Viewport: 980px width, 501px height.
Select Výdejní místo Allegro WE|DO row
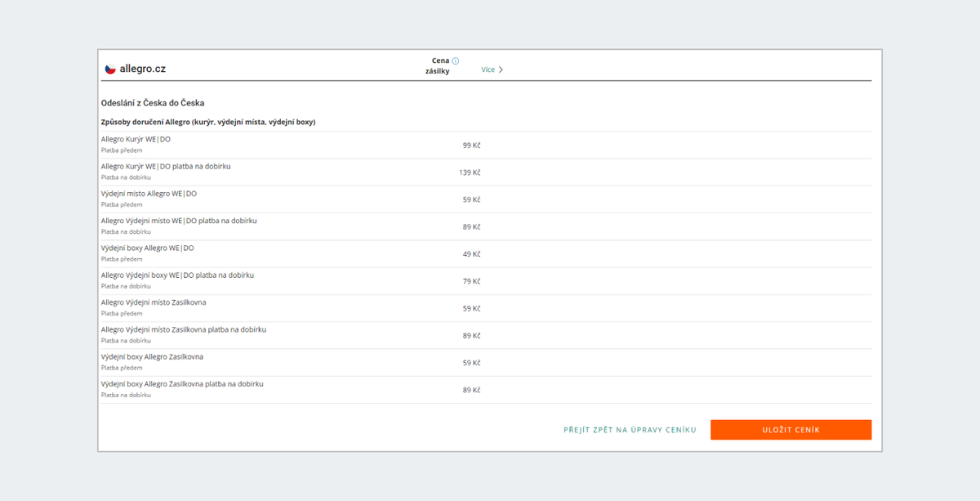pyautogui.click(x=486, y=199)
